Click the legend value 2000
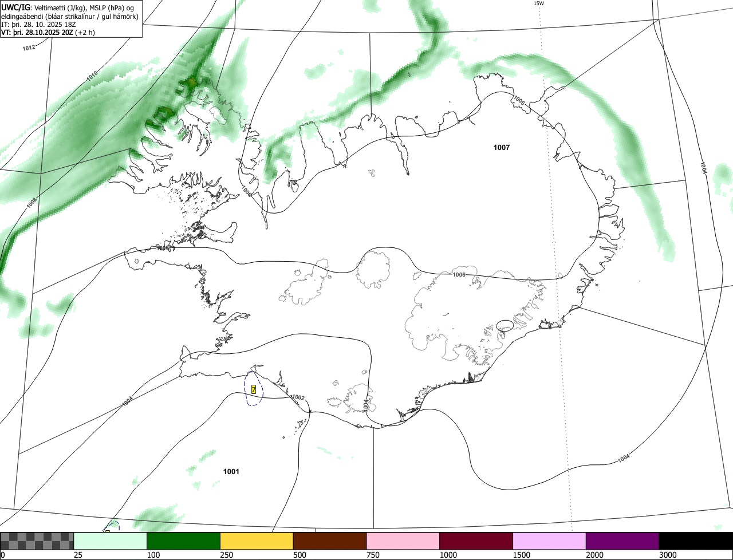The height and width of the screenshot is (560, 733). (x=595, y=555)
